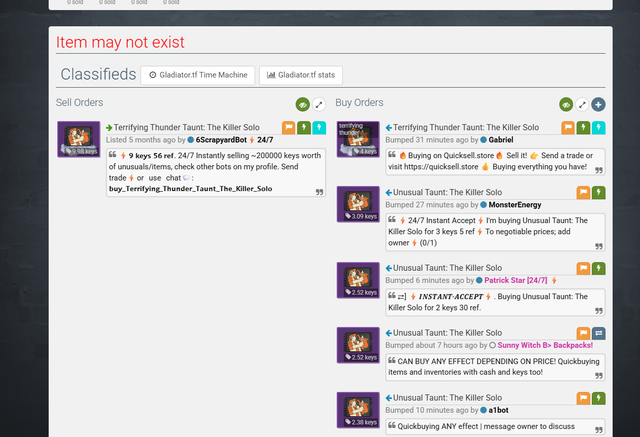Open Gladiator.tf Time Machine
Viewport: 640px width, 437px height.
(x=198, y=75)
